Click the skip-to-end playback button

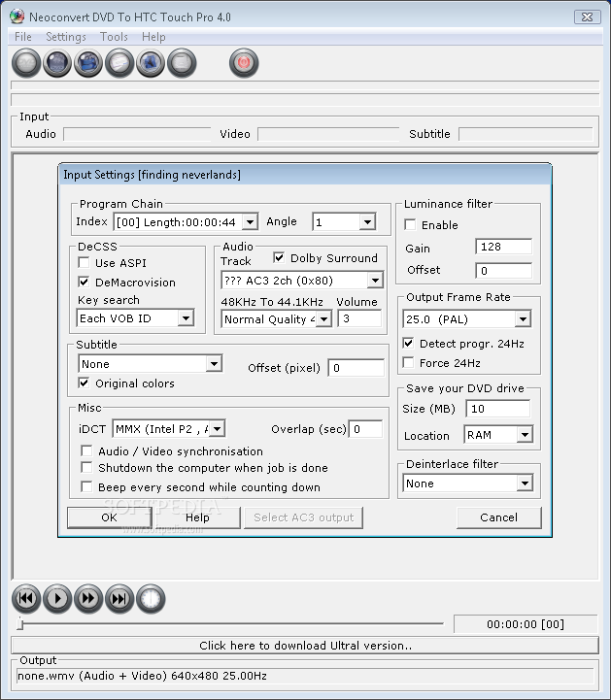click(119, 599)
